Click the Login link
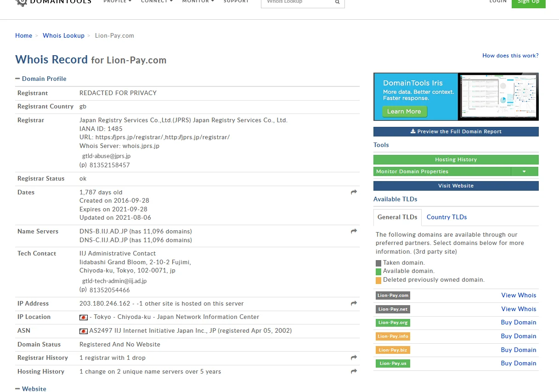This screenshot has height=392, width=559. click(x=498, y=1)
